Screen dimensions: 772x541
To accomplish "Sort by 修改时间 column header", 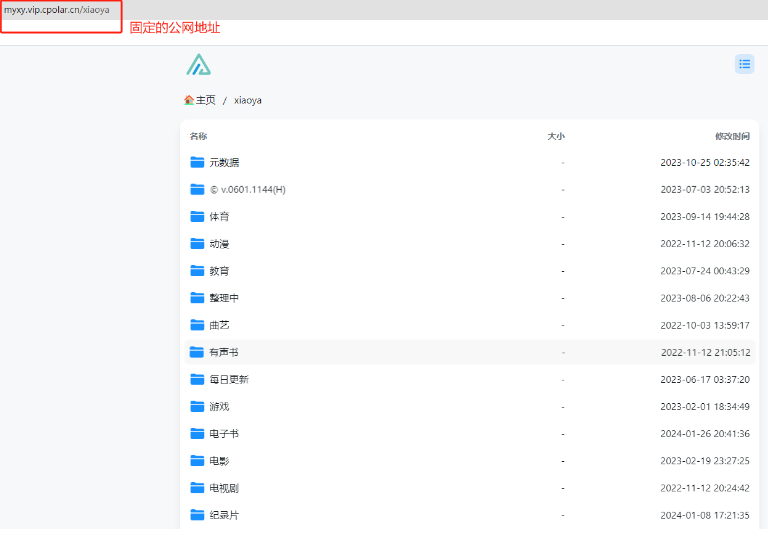I will tap(732, 136).
